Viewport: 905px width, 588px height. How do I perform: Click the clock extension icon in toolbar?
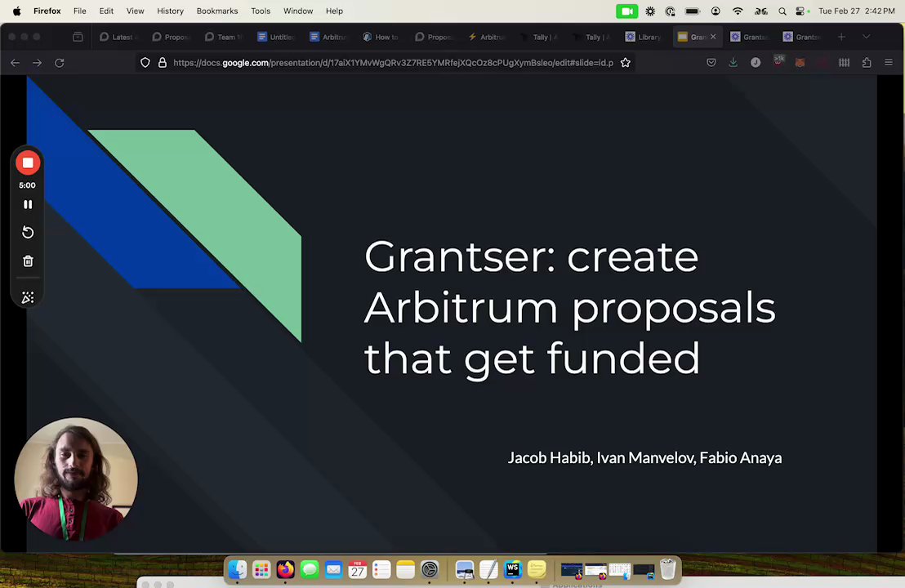[756, 62]
